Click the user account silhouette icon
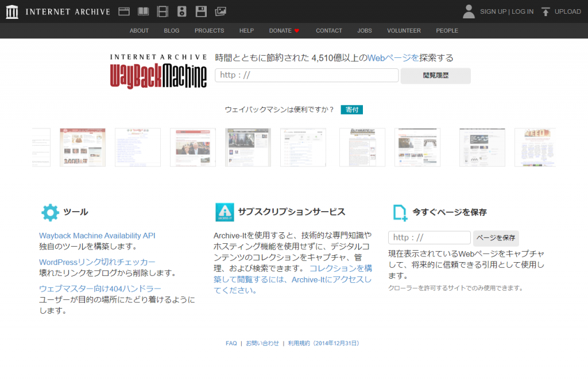Image resolution: width=588 pixels, height=382 pixels. click(x=468, y=11)
